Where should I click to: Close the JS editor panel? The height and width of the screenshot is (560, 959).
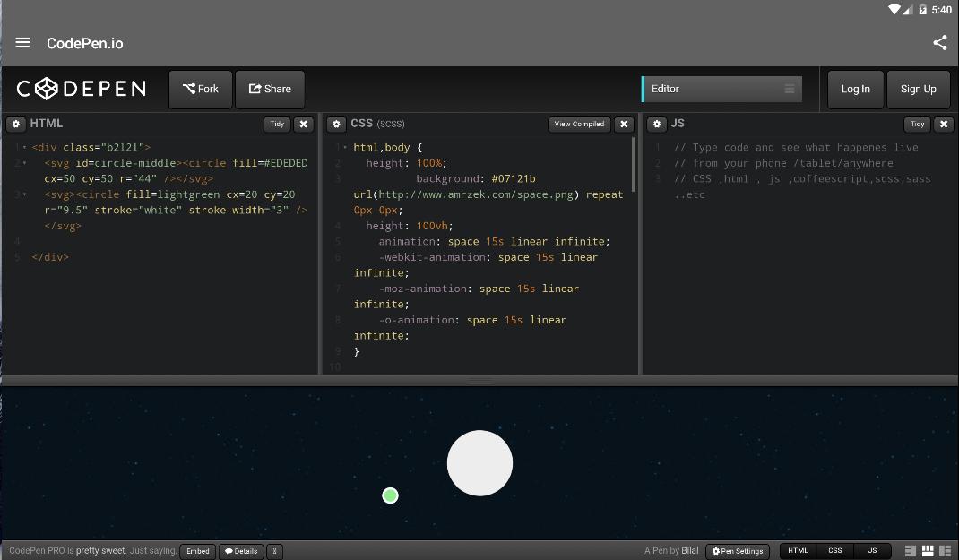coord(944,125)
